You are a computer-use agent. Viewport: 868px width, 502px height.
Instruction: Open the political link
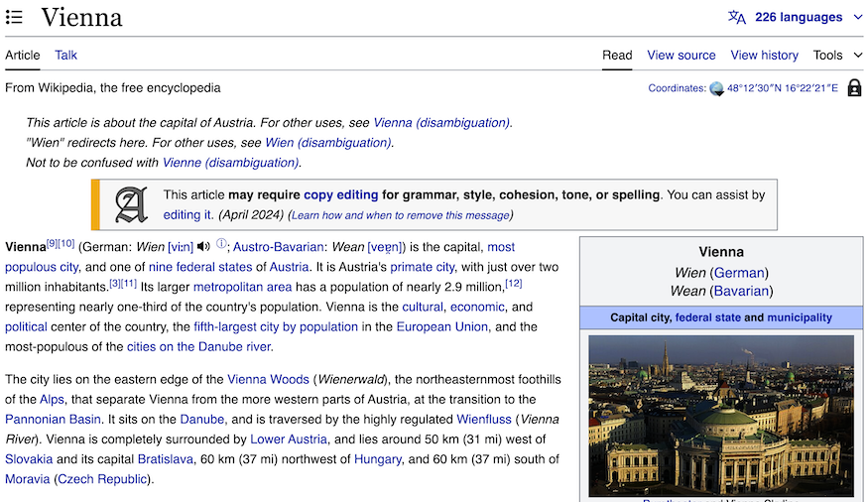(x=26, y=326)
